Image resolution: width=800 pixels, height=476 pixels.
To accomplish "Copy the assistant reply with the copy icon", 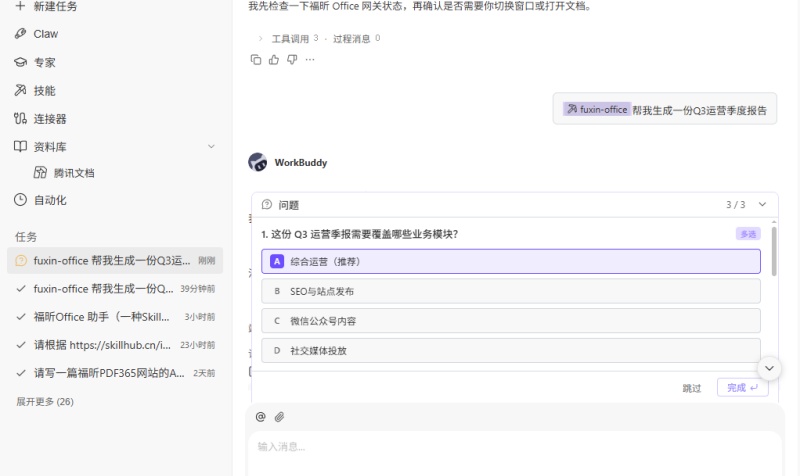I will click(x=256, y=60).
